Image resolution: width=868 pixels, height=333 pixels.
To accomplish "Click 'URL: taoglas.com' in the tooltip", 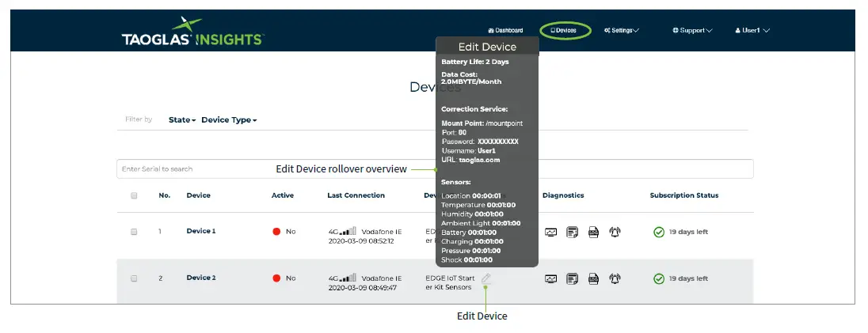I will [x=470, y=160].
